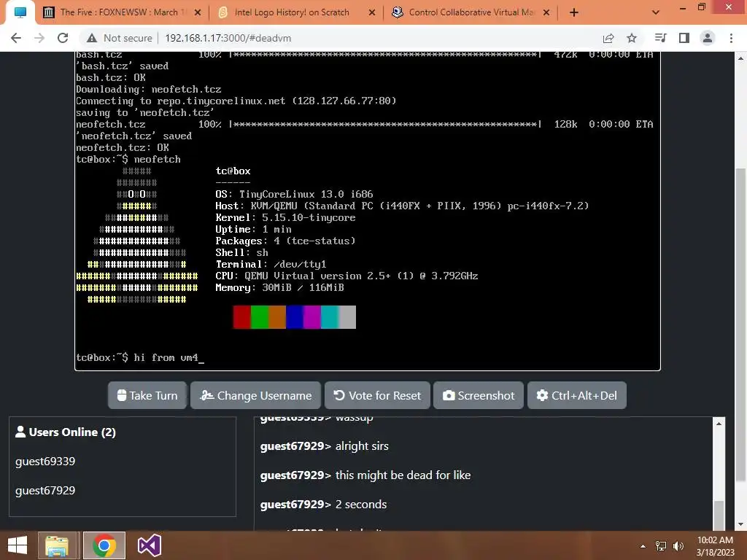The image size is (747, 560).
Task: Reload the current page
Action: point(63,38)
